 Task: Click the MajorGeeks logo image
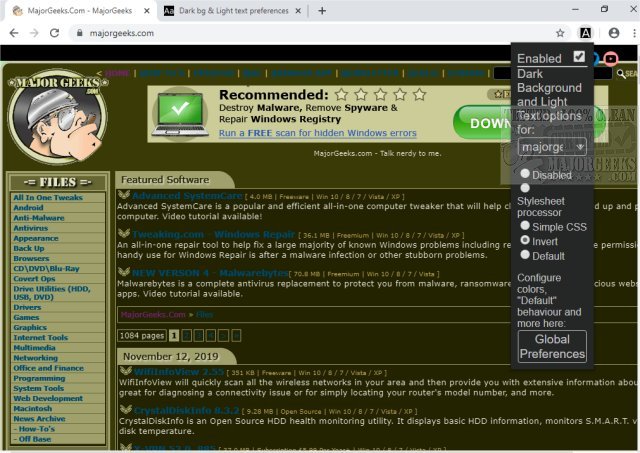pos(58,117)
